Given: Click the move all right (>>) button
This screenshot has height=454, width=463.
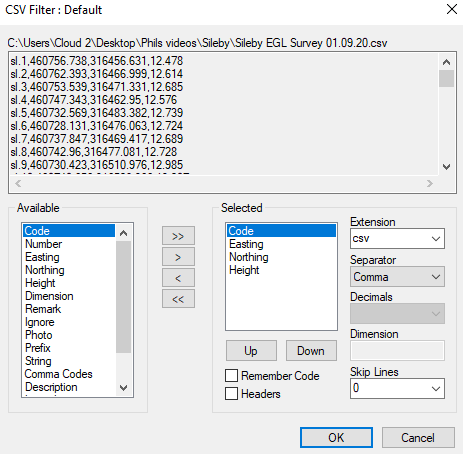Looking at the screenshot, I should [x=178, y=236].
